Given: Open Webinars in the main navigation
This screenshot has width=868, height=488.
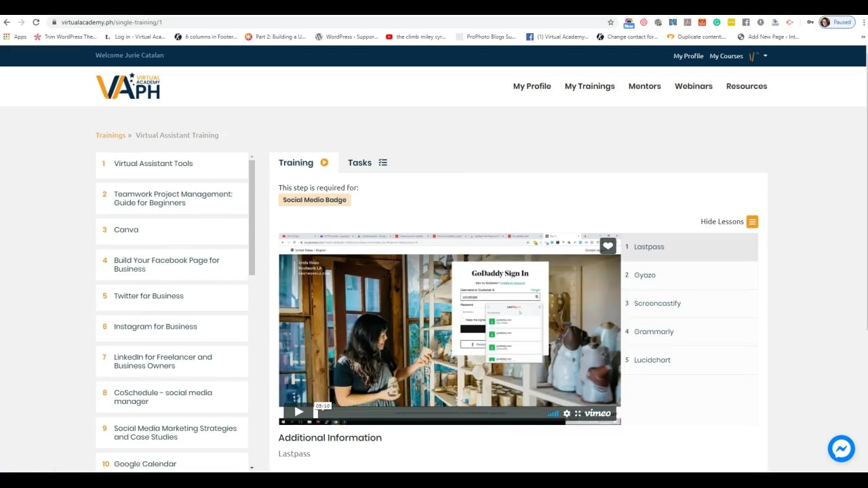Looking at the screenshot, I should 693,86.
